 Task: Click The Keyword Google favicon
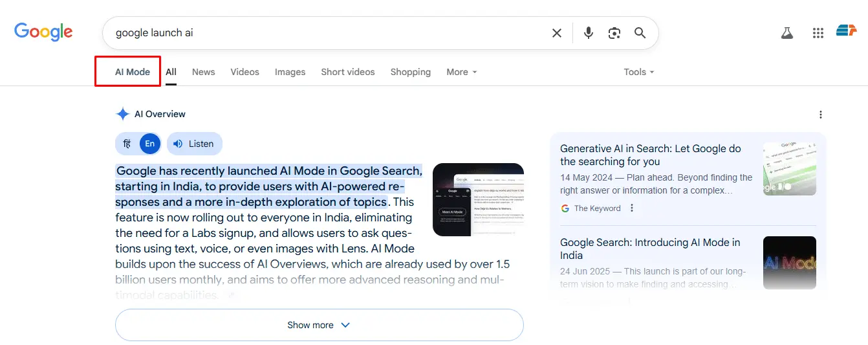pyautogui.click(x=565, y=208)
